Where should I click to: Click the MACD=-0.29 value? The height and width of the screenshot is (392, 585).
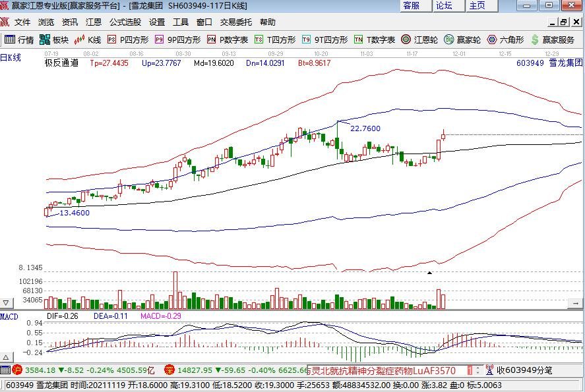(160, 316)
